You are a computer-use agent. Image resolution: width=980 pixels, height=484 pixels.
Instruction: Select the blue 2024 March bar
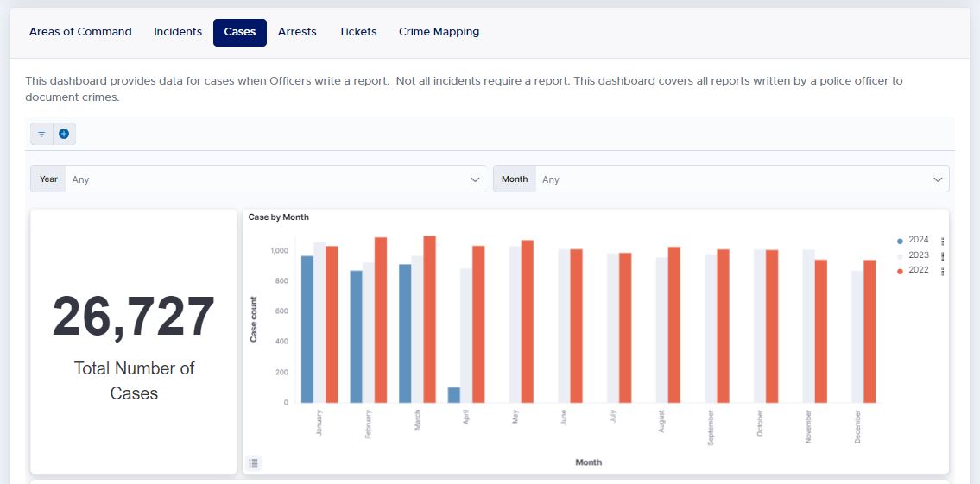pos(405,334)
